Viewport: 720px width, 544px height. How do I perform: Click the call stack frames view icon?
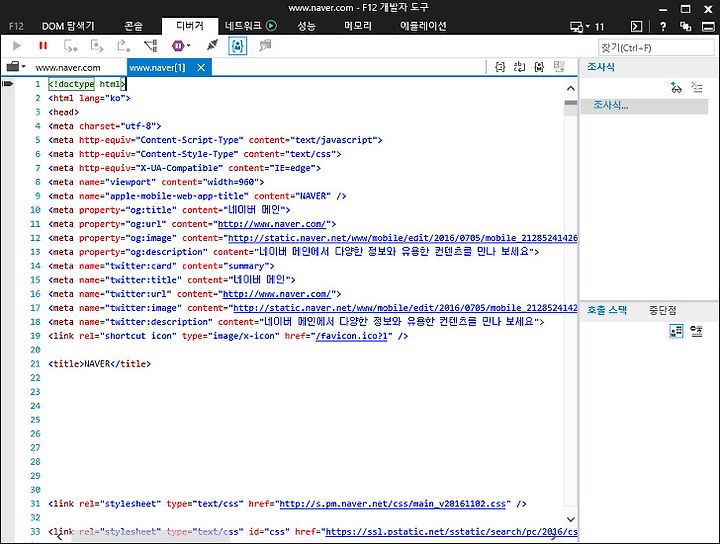click(x=676, y=331)
